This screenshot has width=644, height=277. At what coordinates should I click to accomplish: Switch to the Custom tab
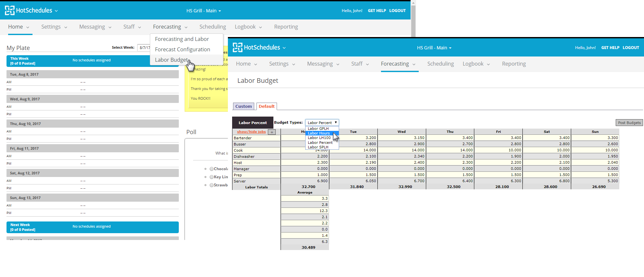coord(243,106)
